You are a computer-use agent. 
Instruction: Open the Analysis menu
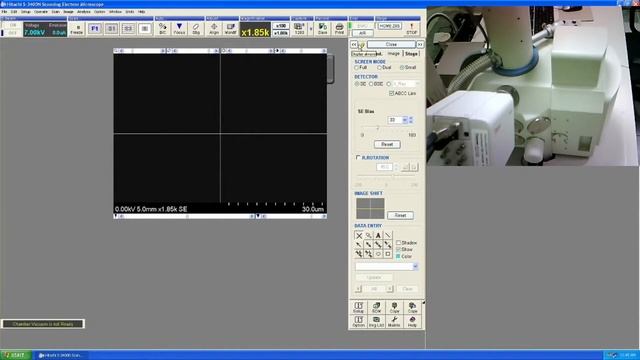[84, 12]
